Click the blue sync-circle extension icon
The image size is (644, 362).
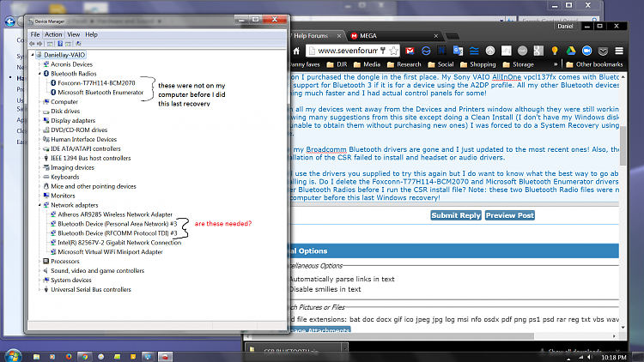pyautogui.click(x=426, y=51)
